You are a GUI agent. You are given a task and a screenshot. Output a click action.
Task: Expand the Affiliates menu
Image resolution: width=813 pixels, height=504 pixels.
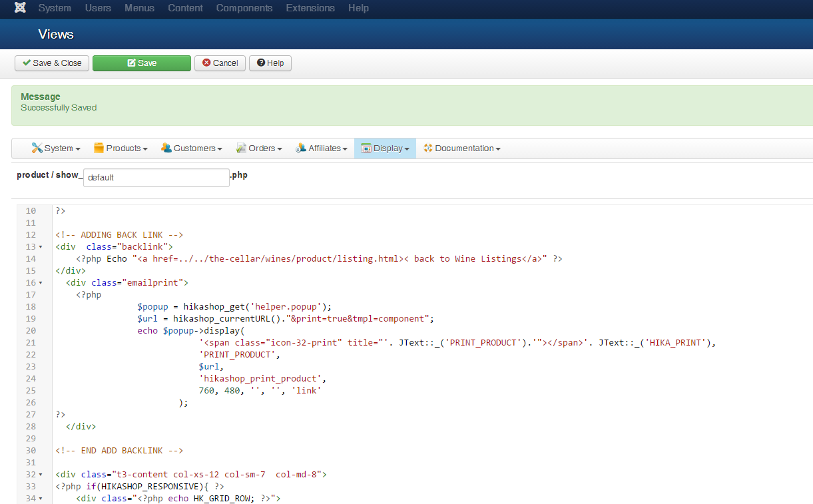point(322,148)
